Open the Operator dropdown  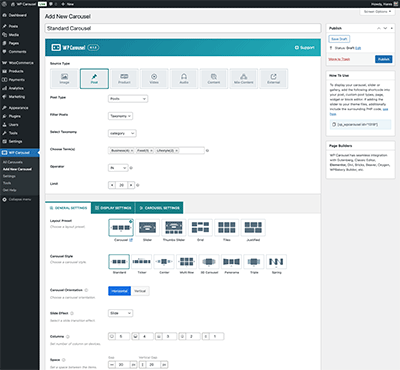point(118,168)
